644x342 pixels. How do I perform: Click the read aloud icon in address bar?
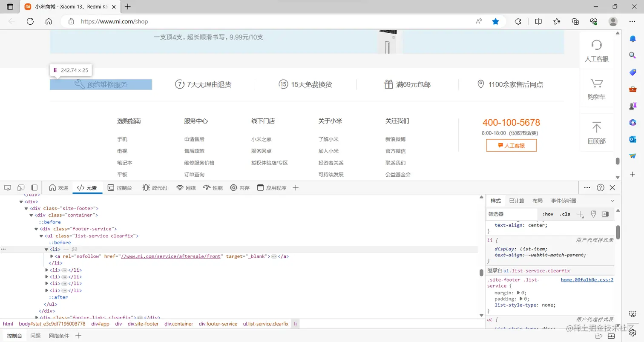[479, 21]
